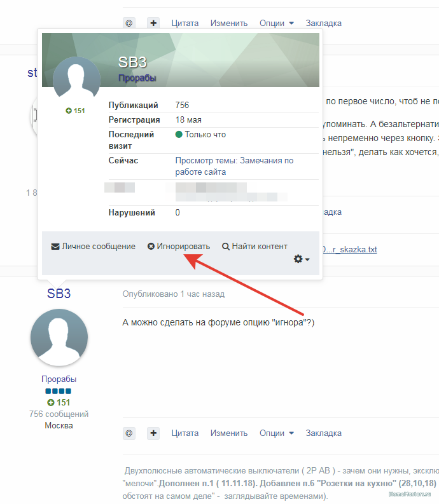Click Найти контент in profile card
Image resolution: width=439 pixels, height=504 pixels.
[x=254, y=246]
